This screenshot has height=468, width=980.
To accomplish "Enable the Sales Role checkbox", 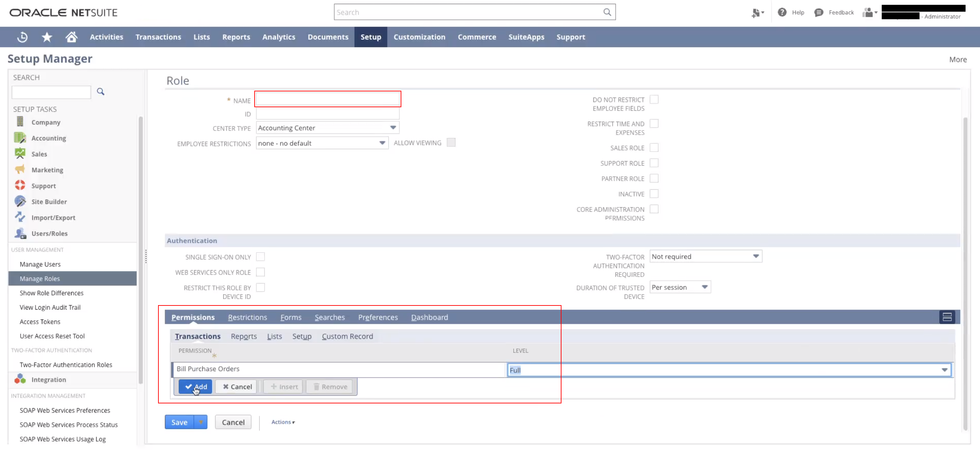I will (654, 148).
